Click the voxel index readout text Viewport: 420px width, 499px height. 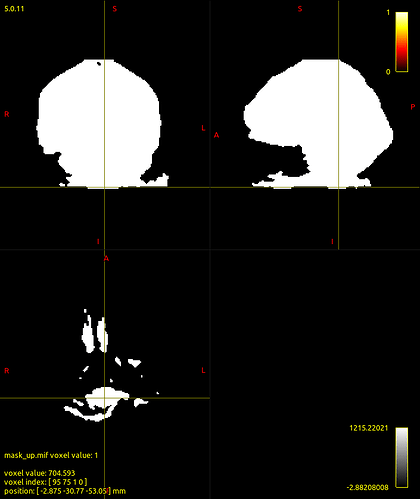pos(46,482)
